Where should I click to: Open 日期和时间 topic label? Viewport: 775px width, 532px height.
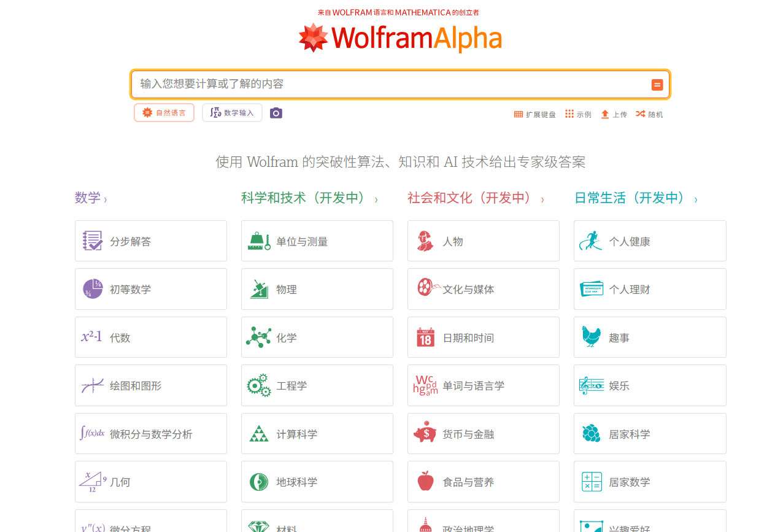[468, 338]
